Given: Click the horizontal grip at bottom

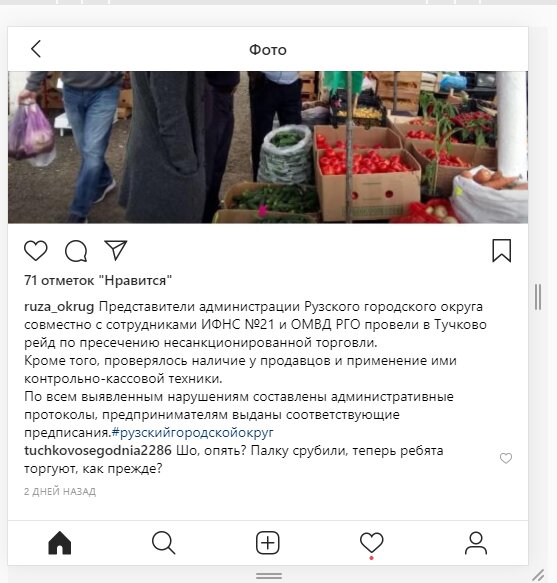Looking at the screenshot, I should point(268,576).
